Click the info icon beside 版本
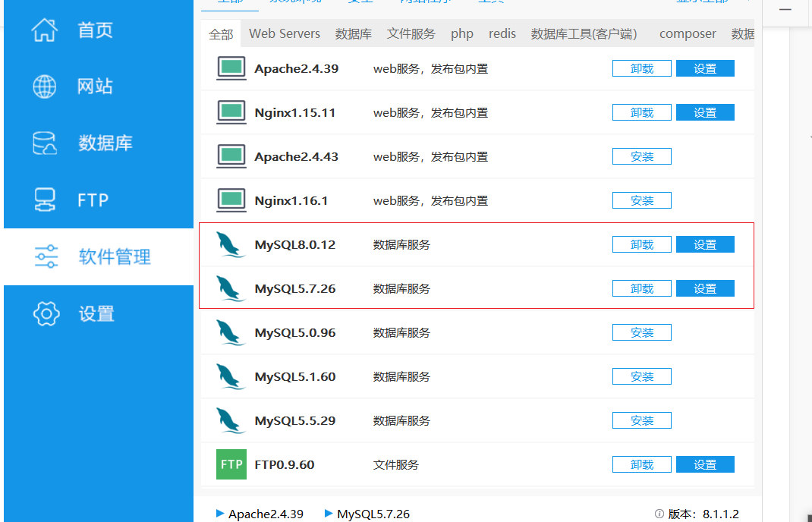 click(659, 514)
